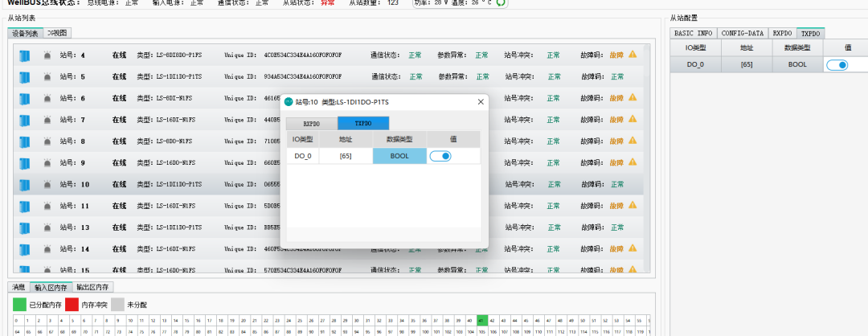Open the 消息 tab

[x=18, y=287]
